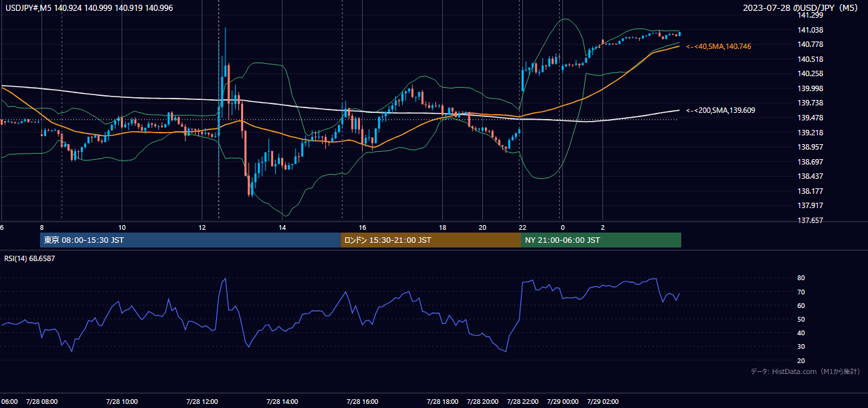Click the RSI(14) 68.6587 indicator label

(x=30, y=258)
